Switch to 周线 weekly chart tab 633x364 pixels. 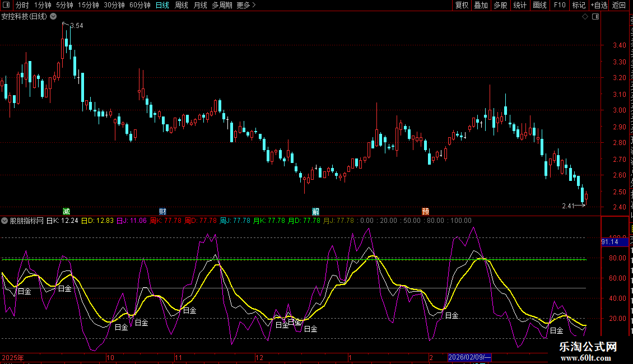coord(181,5)
